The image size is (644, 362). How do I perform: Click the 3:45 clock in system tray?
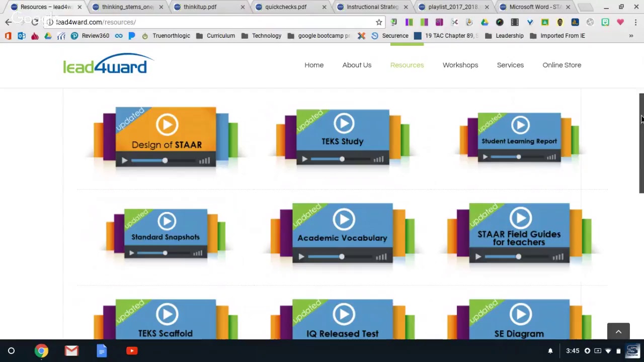(x=573, y=351)
